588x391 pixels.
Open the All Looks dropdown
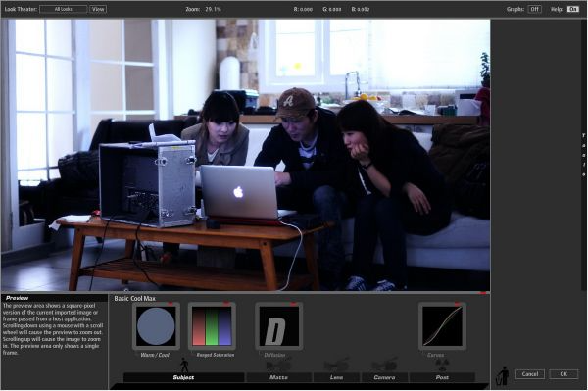(x=64, y=9)
